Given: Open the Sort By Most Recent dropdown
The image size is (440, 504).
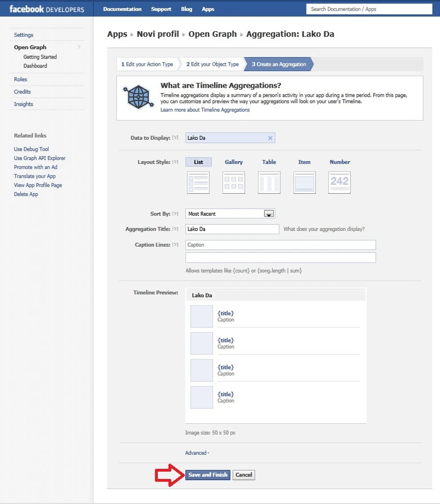Looking at the screenshot, I should (230, 214).
